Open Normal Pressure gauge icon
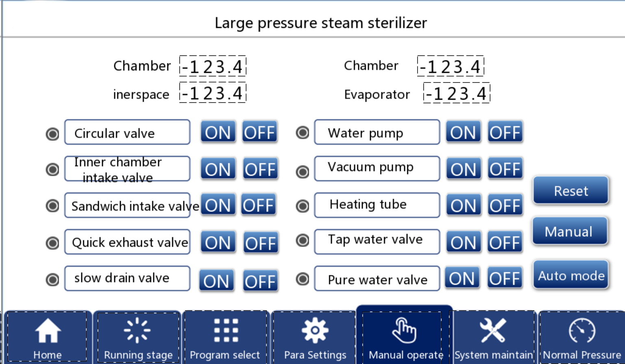625x364 pixels. (x=582, y=331)
